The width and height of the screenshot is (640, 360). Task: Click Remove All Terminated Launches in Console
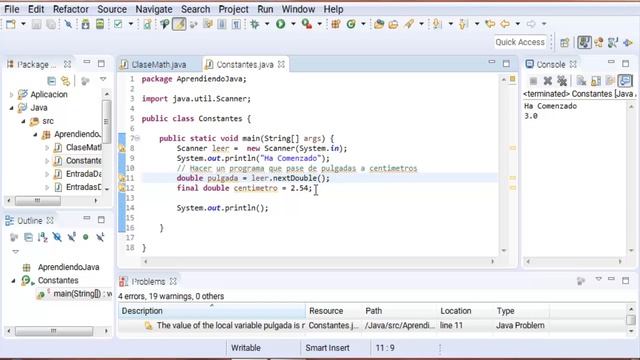click(x=562, y=81)
